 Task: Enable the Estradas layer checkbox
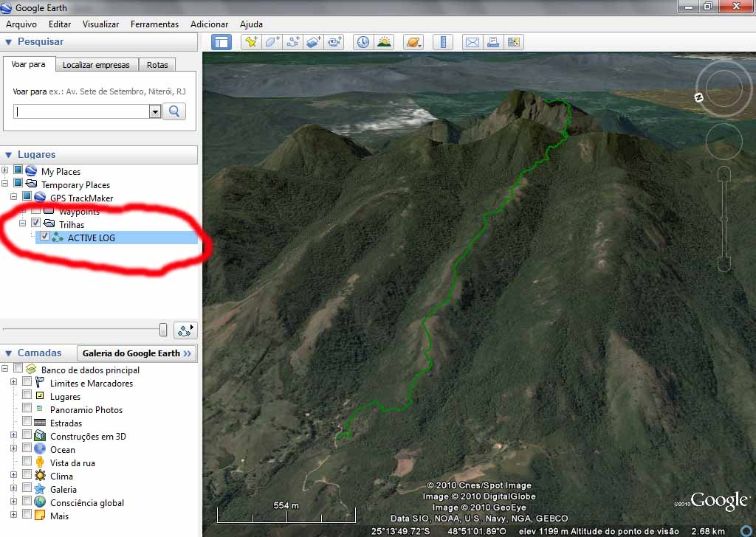point(27,423)
